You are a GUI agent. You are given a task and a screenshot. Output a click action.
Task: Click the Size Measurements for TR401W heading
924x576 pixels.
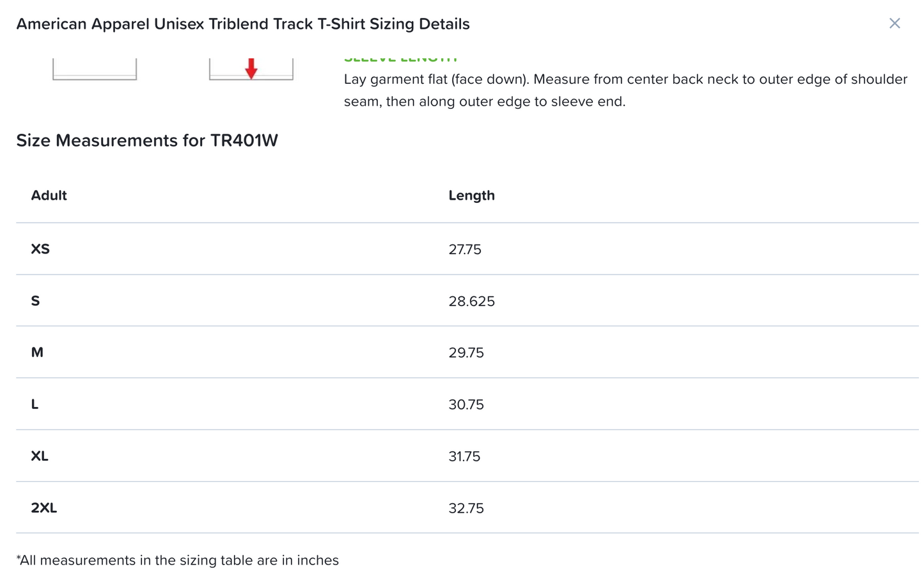click(148, 140)
